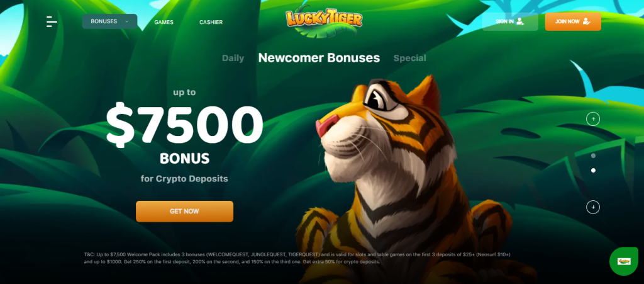Click the orange GET NOW button

[x=184, y=211]
